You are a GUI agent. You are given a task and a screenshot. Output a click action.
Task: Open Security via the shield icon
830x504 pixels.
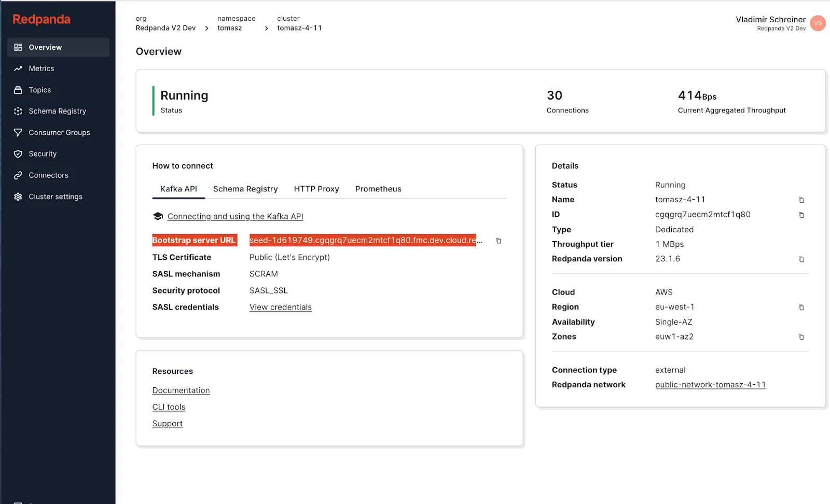pos(18,153)
